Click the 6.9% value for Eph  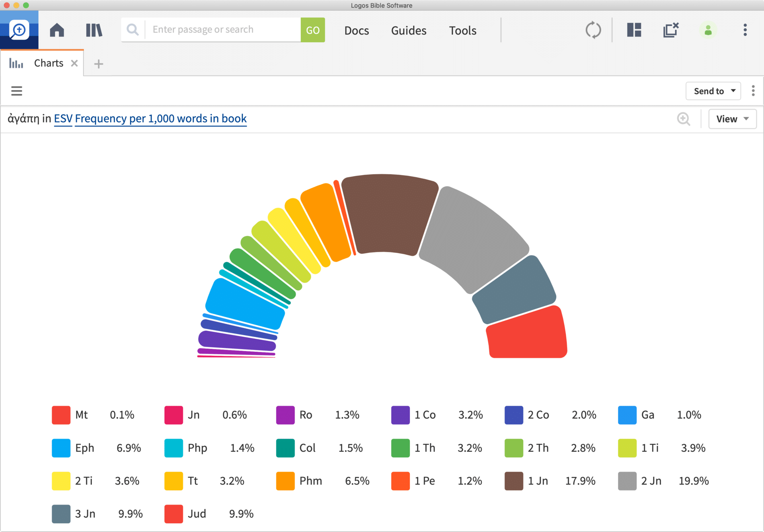tap(129, 448)
